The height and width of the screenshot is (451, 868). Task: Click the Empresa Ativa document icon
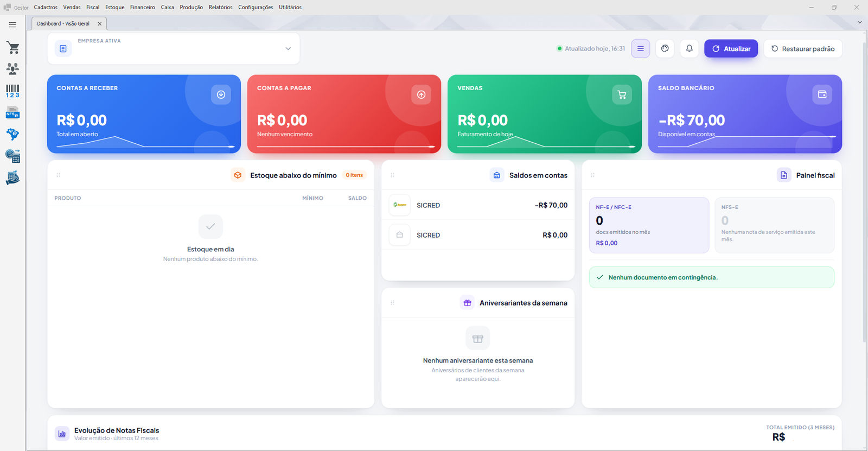coord(63,49)
